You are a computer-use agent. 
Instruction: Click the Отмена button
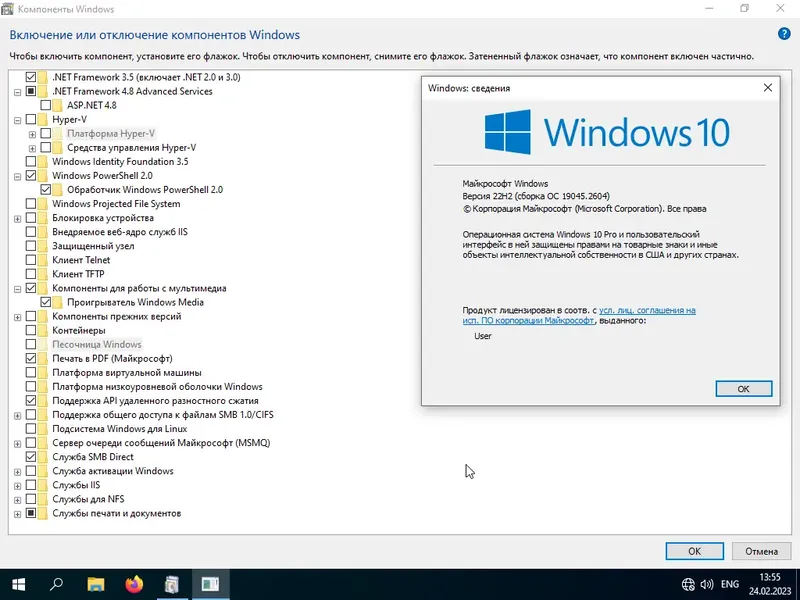pos(761,551)
